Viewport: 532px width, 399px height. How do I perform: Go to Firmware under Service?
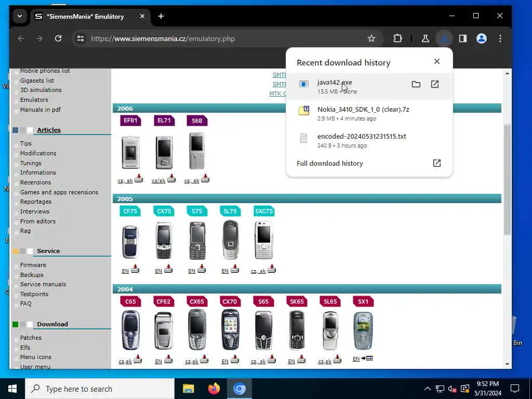33,265
